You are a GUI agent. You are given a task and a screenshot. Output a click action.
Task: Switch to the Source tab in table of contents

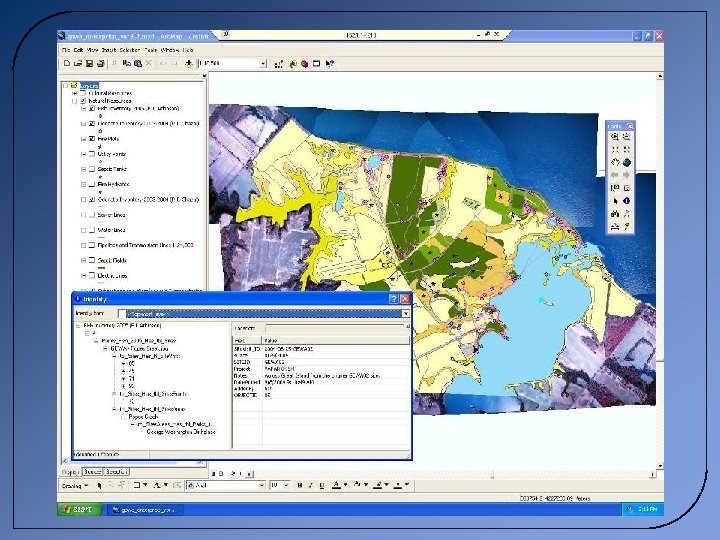tap(92, 472)
